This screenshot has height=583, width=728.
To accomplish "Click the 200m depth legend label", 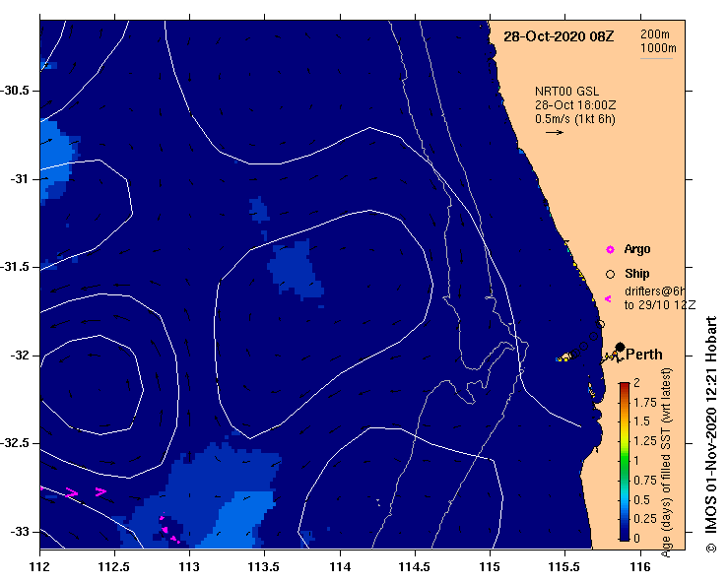I will (x=658, y=34).
